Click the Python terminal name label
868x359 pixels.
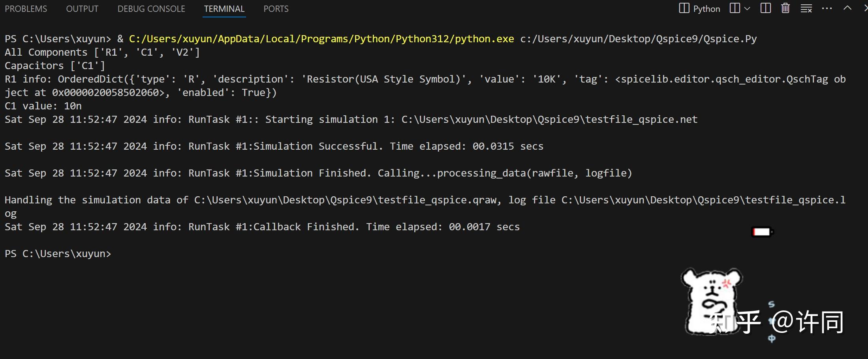pyautogui.click(x=706, y=9)
